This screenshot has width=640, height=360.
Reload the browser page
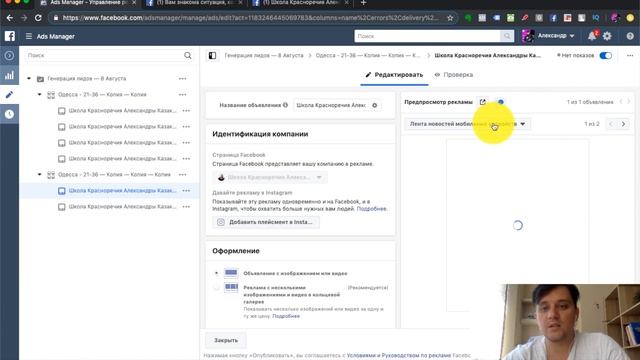coord(38,18)
